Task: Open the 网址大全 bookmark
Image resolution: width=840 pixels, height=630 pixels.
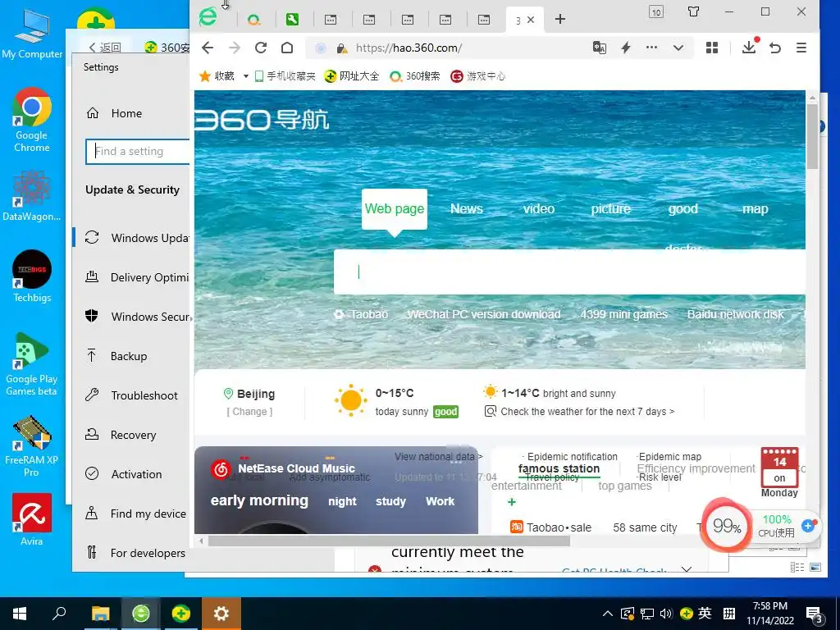Action: (351, 76)
